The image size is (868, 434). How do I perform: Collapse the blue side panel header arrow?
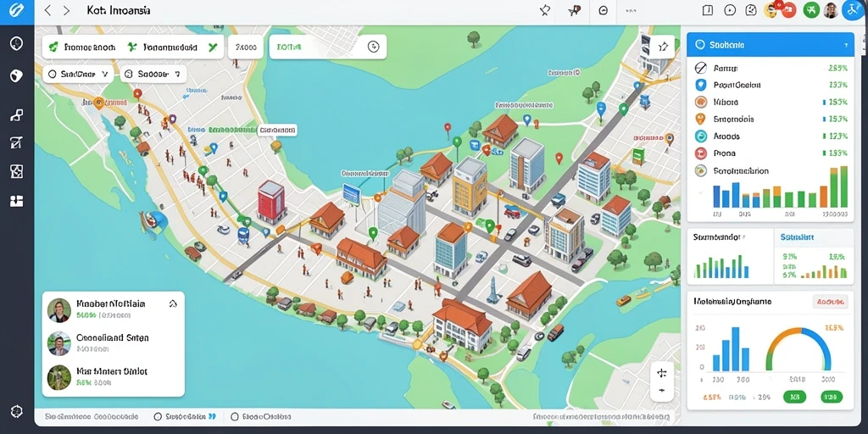(x=845, y=45)
